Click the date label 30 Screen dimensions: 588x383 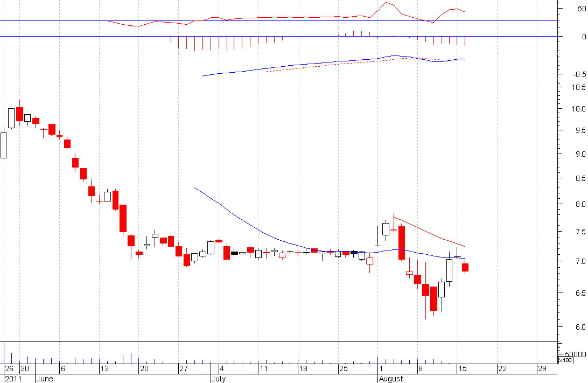[25, 369]
